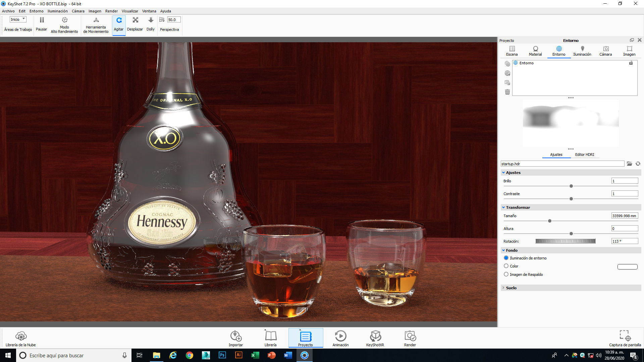Select the Entorno item in list

tap(575, 63)
